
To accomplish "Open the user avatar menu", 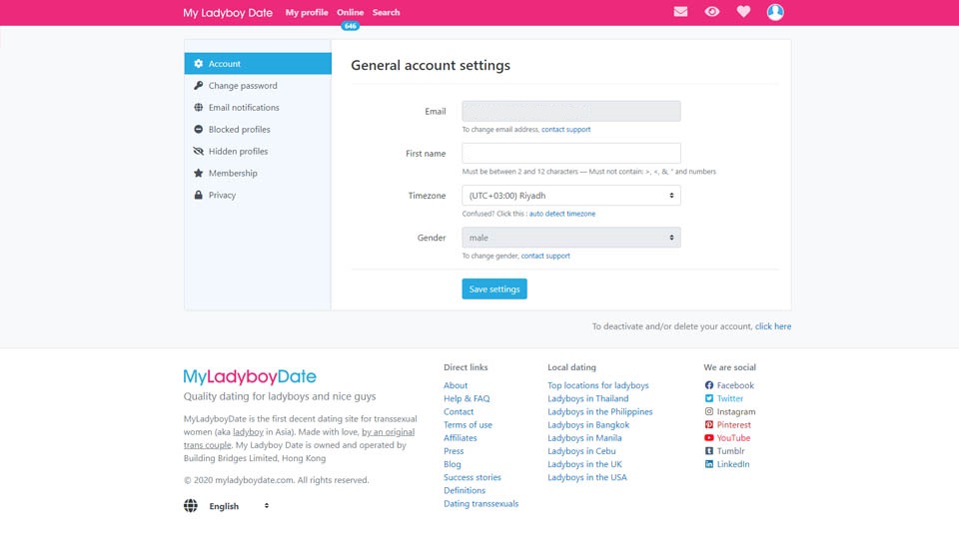I will pos(775,12).
